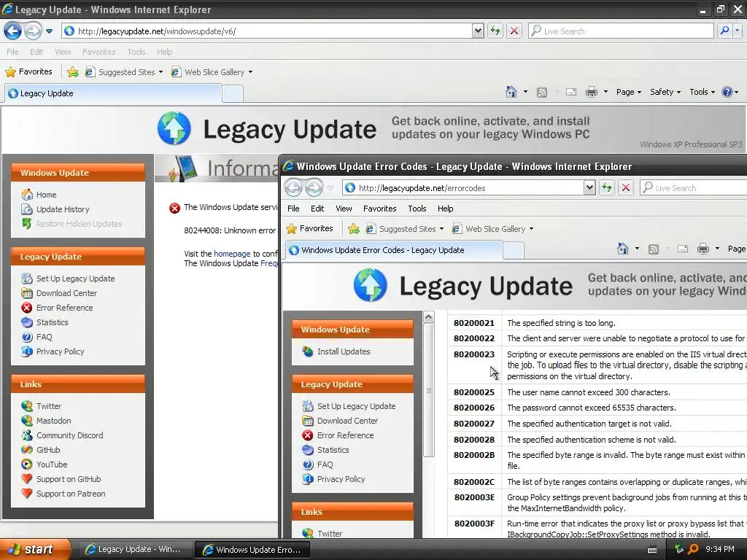747x560 pixels.
Task: Click the Live Search magnifier button in the Legacy Update window
Action: (x=724, y=31)
